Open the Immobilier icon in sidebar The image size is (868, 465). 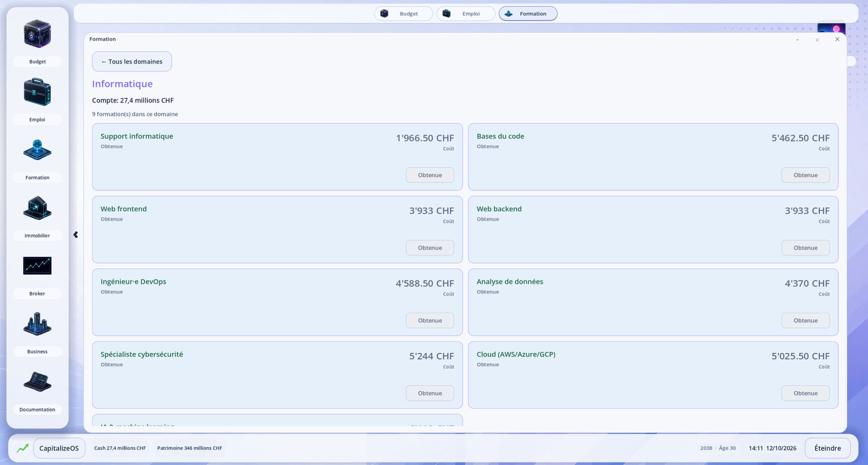coord(37,208)
